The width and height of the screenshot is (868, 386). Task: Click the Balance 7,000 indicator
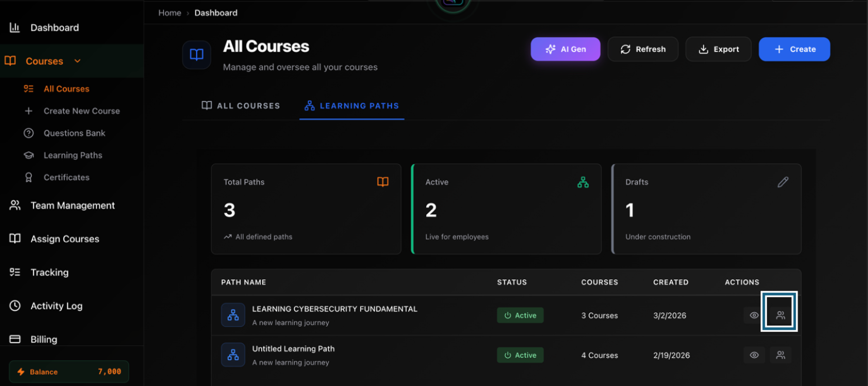pos(68,371)
